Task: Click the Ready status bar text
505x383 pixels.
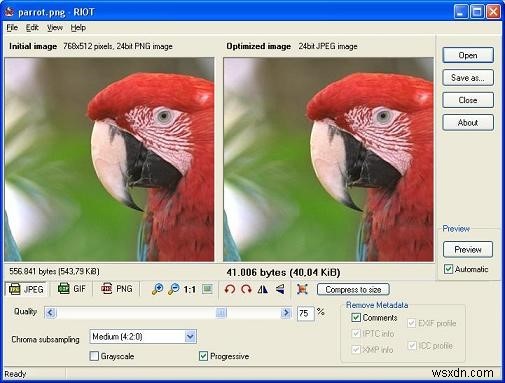Action: pos(15,374)
